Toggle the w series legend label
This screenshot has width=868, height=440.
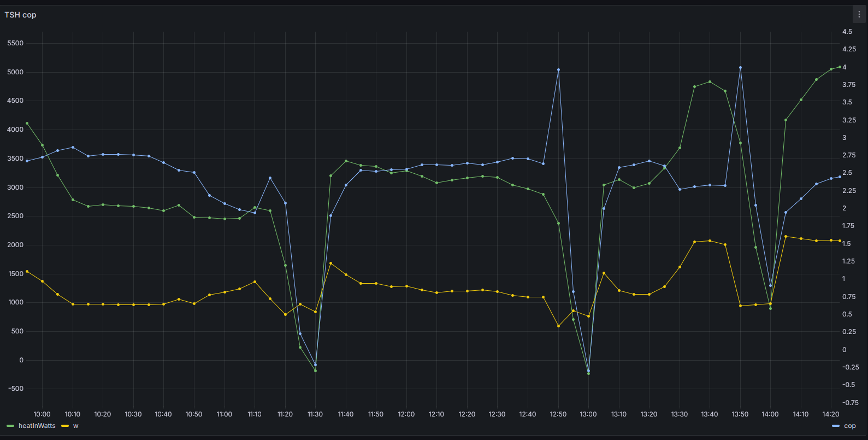pos(75,426)
